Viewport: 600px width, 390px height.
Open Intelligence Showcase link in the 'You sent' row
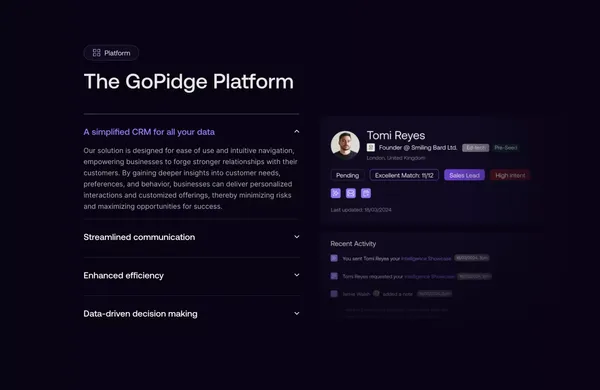[x=426, y=259]
